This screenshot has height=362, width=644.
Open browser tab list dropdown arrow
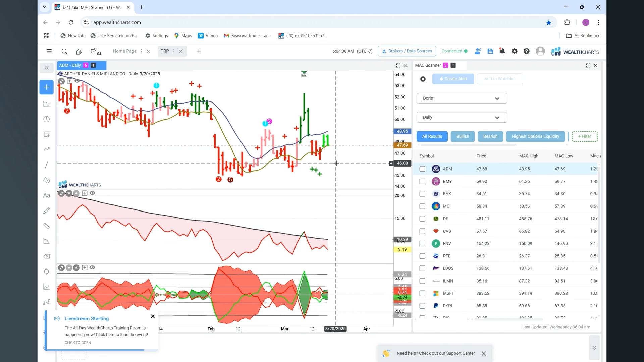click(x=44, y=7)
